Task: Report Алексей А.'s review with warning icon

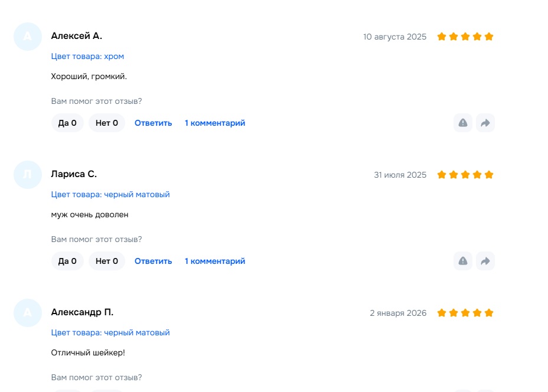Action: coord(463,123)
